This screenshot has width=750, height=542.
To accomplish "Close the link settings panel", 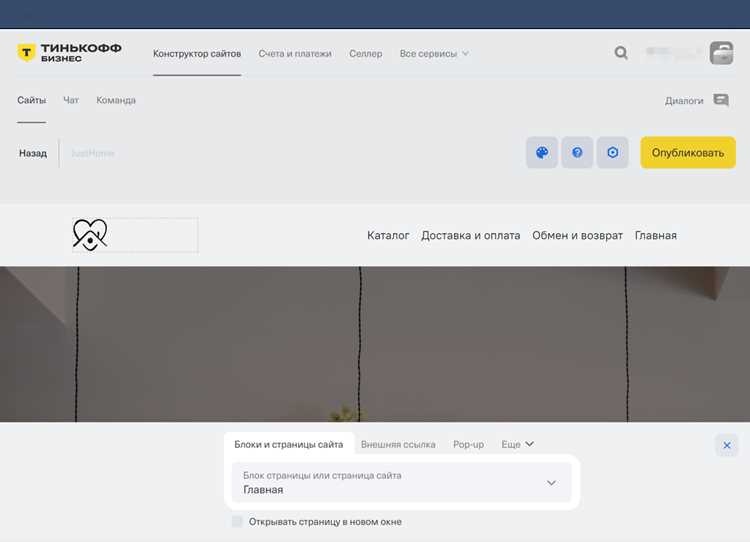I will [727, 445].
